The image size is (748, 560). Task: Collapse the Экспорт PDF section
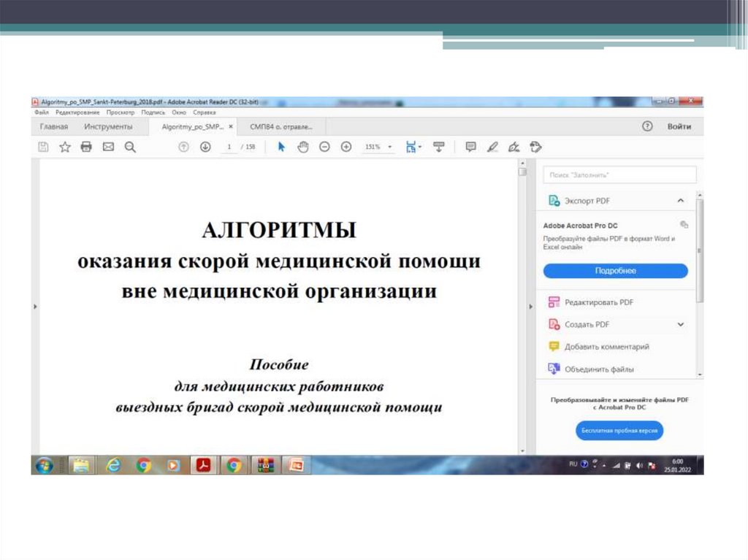coord(681,200)
